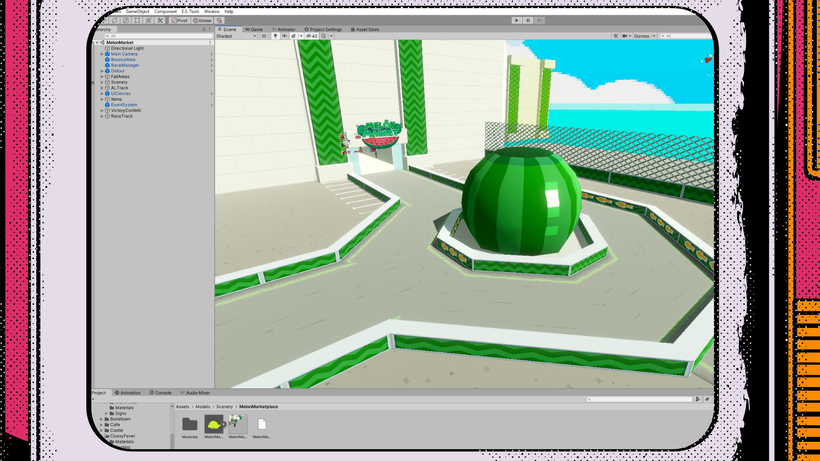Toggle the Pivot handle position button

181,20
